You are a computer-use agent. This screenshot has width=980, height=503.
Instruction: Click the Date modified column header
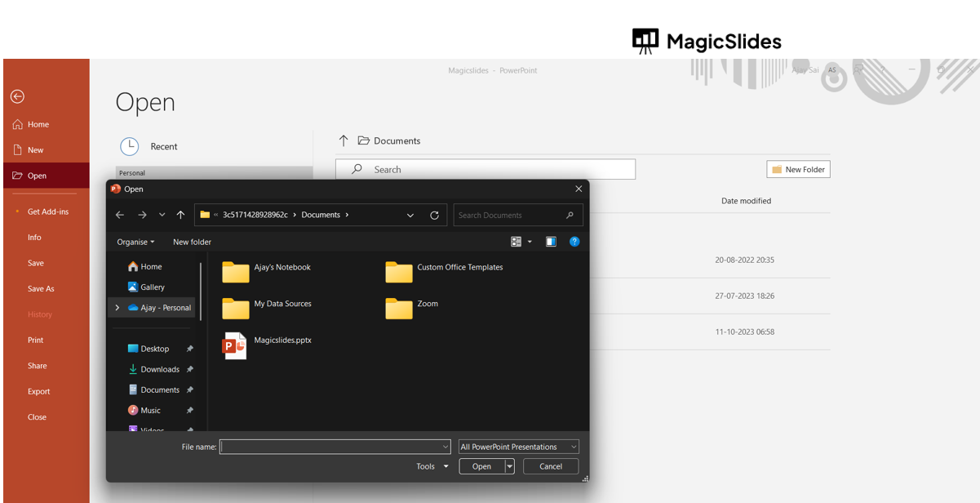[x=746, y=201]
